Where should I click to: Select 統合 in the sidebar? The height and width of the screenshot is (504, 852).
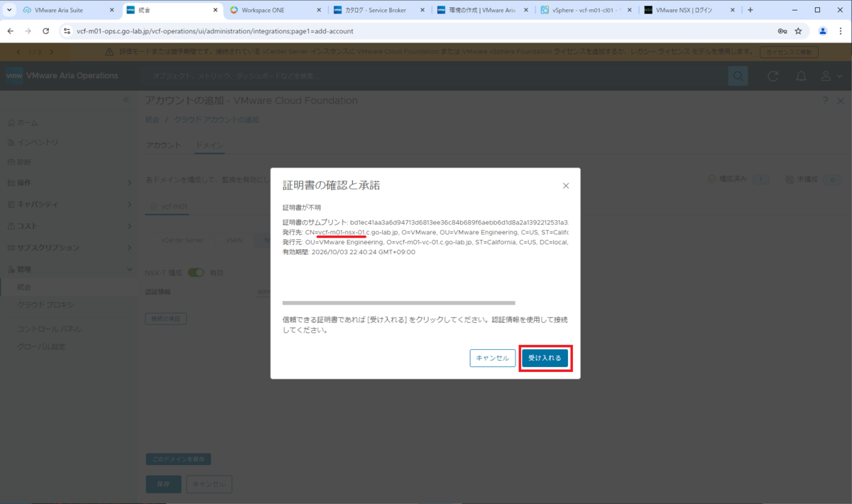(x=24, y=287)
